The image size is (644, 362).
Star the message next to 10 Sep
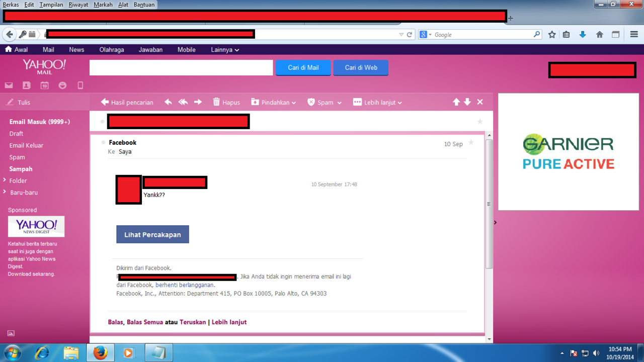(x=471, y=143)
